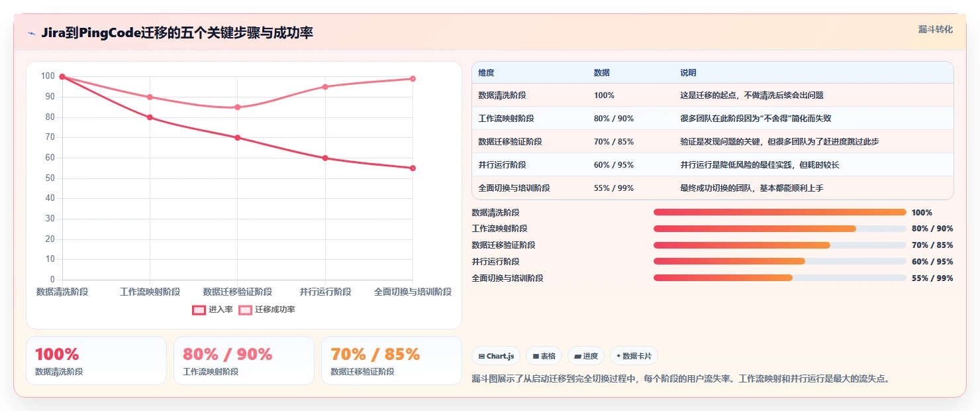
Task: Click the 全面切换与培训阶段 table row name
Action: click(x=514, y=188)
